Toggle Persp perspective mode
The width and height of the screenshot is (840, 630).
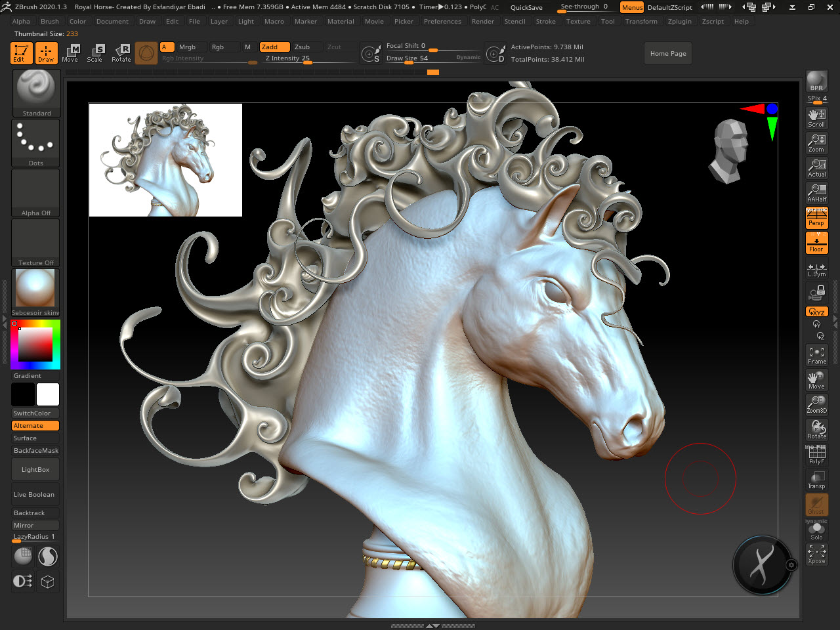(816, 218)
